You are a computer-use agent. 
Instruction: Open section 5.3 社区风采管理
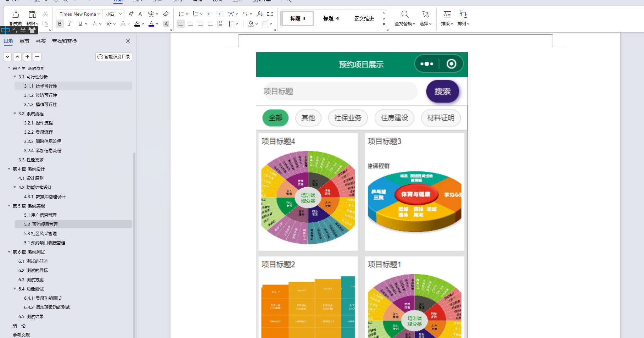(40, 233)
